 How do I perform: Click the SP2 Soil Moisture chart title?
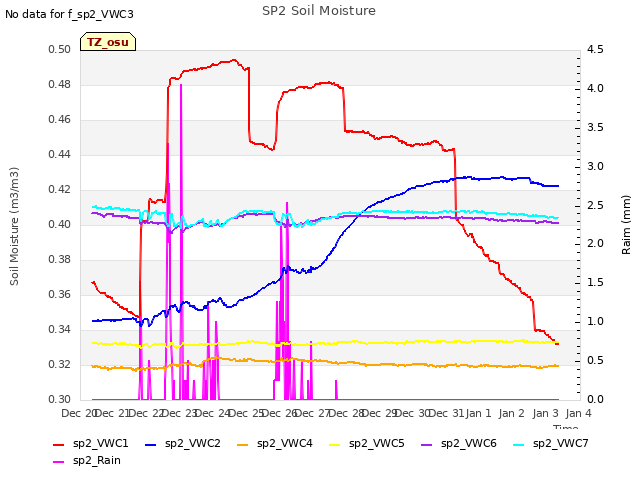tap(318, 11)
